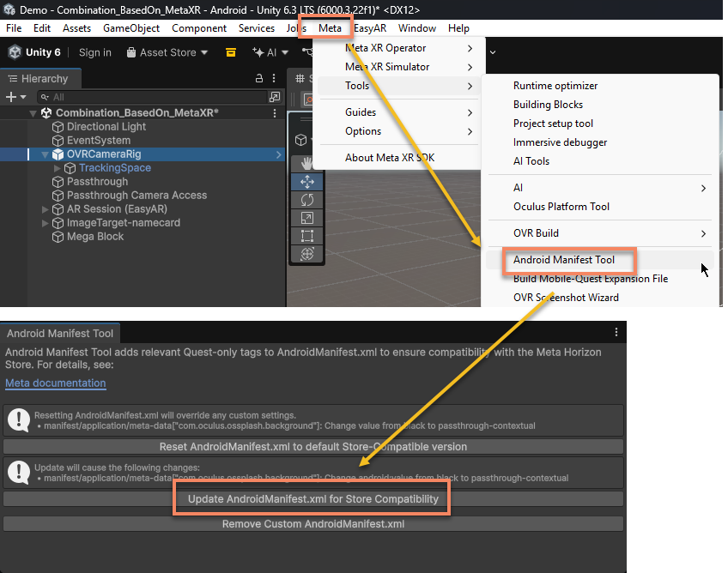This screenshot has height=573, width=728.
Task: Open the Services menu
Action: coord(257,28)
